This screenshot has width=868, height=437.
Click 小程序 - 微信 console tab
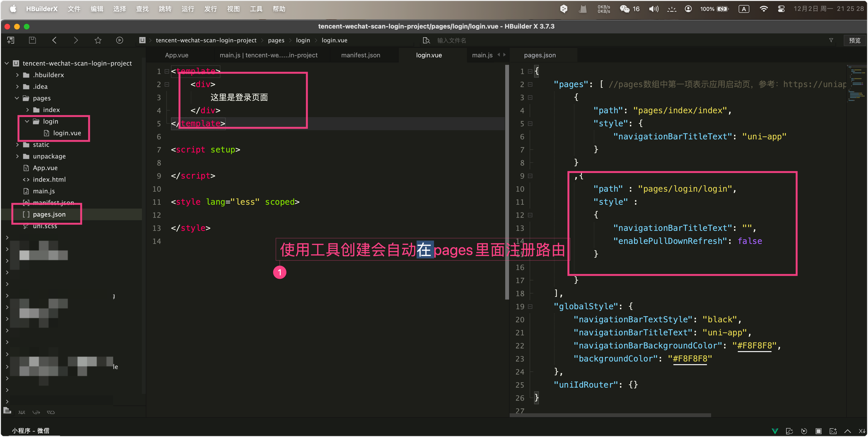(31, 431)
